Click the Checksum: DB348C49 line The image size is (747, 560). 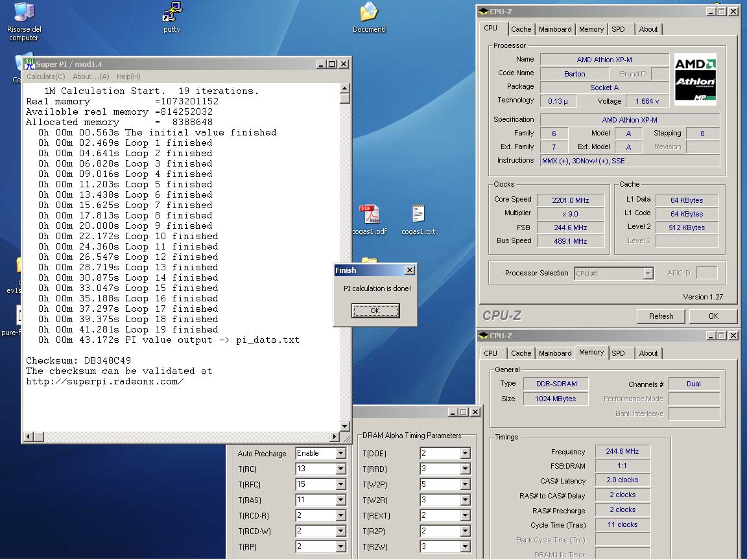78,360
